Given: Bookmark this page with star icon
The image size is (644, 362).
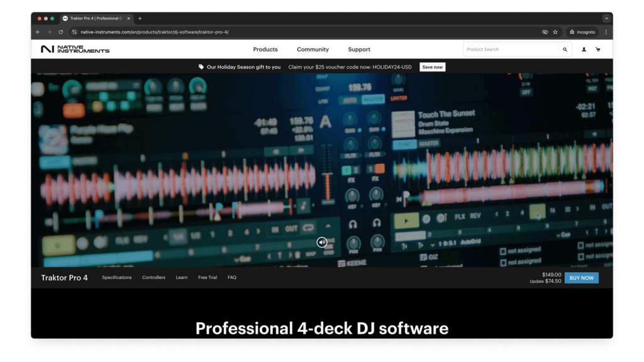Looking at the screenshot, I should coord(555,32).
